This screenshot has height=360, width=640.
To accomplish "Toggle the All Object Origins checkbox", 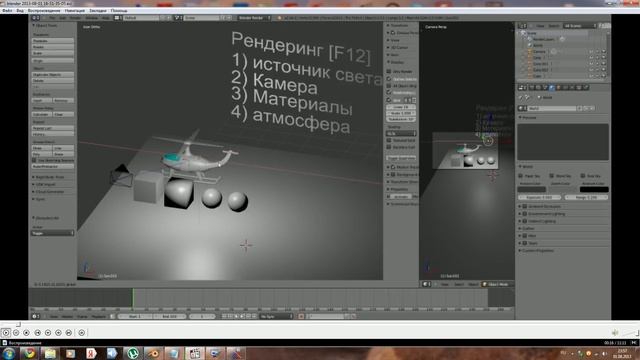I will (389, 86).
